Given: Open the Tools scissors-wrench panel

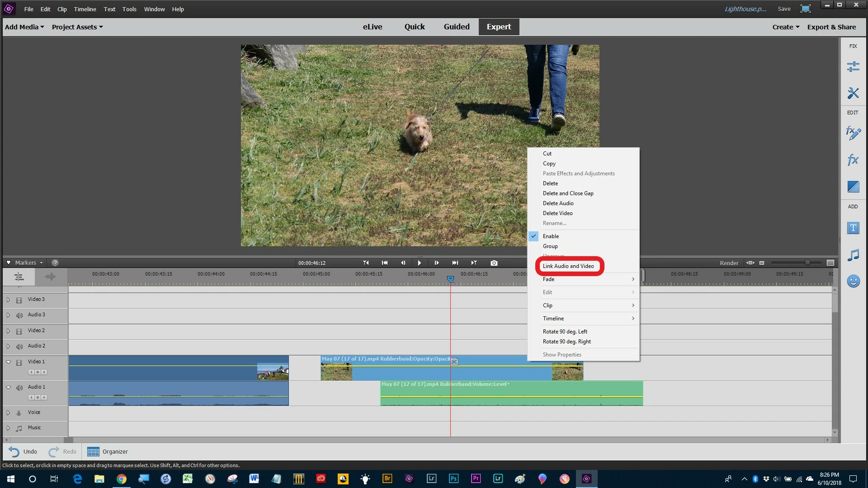Looking at the screenshot, I should [853, 93].
